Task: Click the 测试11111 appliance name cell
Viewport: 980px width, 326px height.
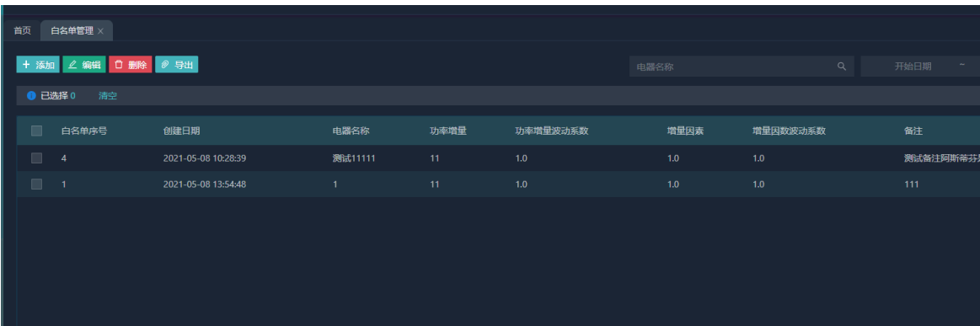Action: [354, 158]
